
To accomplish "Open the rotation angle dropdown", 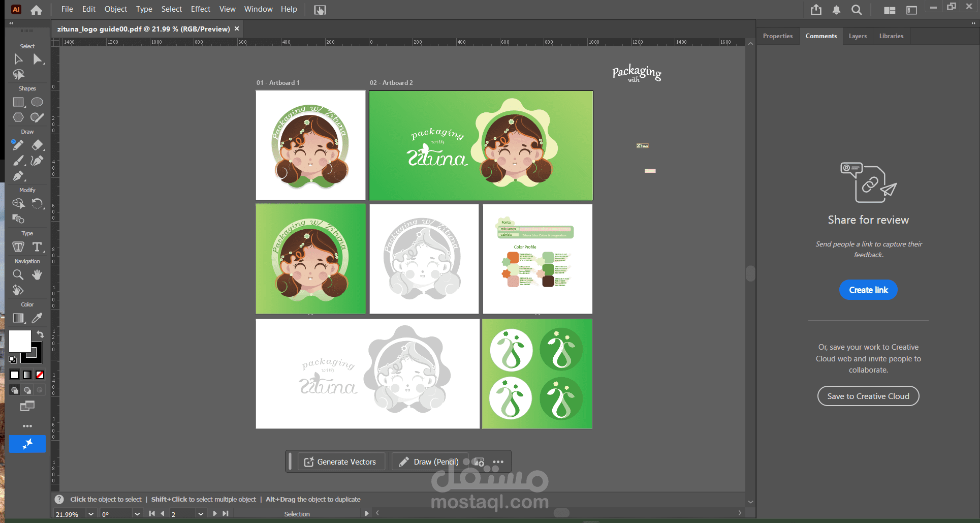I will pos(137,514).
